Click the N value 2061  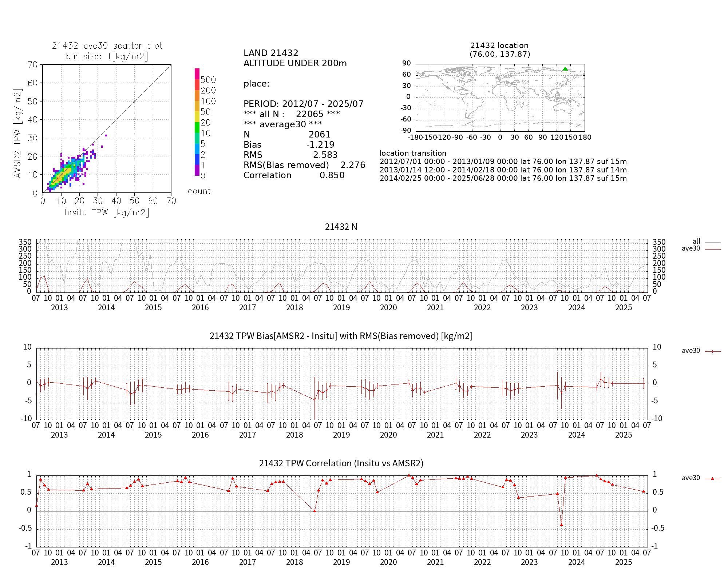tap(320, 135)
